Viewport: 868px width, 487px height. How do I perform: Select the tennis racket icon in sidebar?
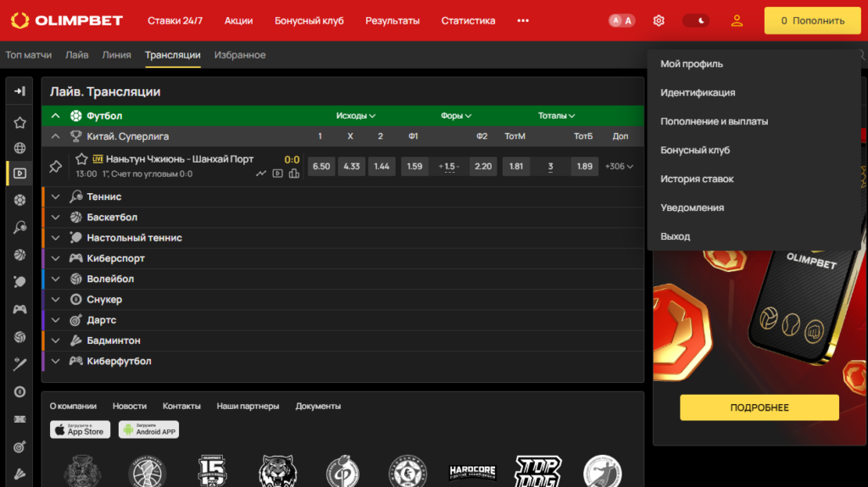pos(20,227)
